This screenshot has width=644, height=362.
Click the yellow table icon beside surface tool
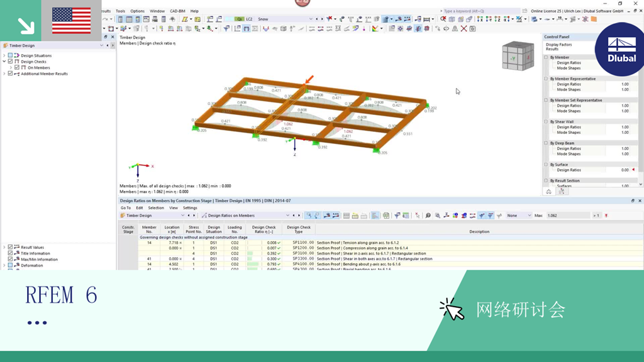click(x=197, y=19)
